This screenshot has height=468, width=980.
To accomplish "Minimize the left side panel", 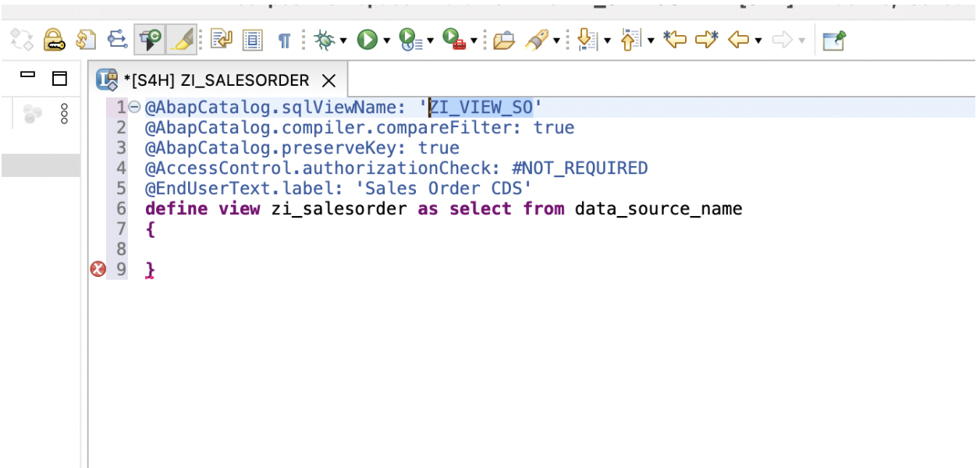I will (28, 76).
